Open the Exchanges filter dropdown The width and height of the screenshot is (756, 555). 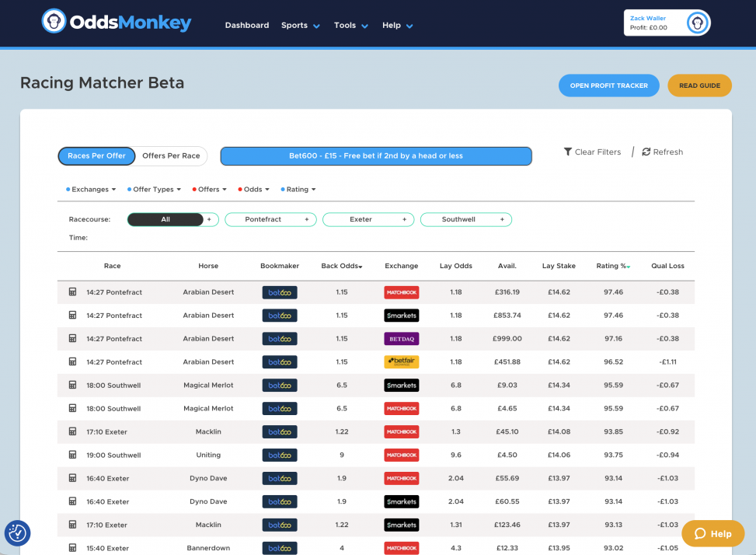[91, 190]
